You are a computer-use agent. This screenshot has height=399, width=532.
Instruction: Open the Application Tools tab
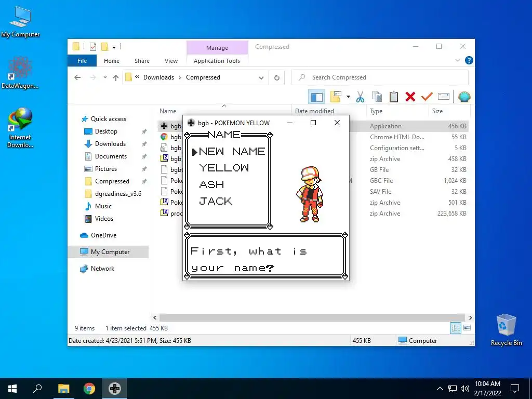tap(217, 61)
